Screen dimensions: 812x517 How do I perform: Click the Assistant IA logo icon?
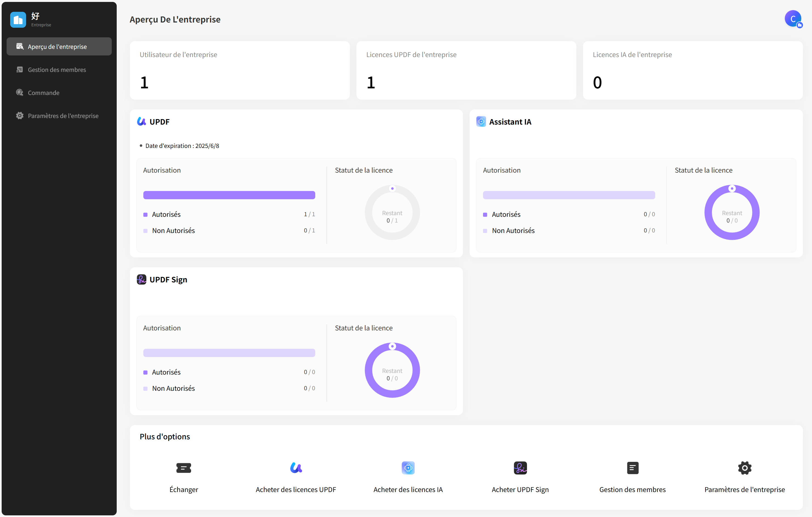481,121
